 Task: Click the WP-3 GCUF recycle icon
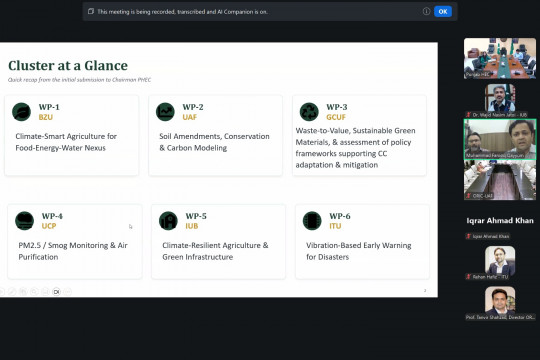pos(309,112)
